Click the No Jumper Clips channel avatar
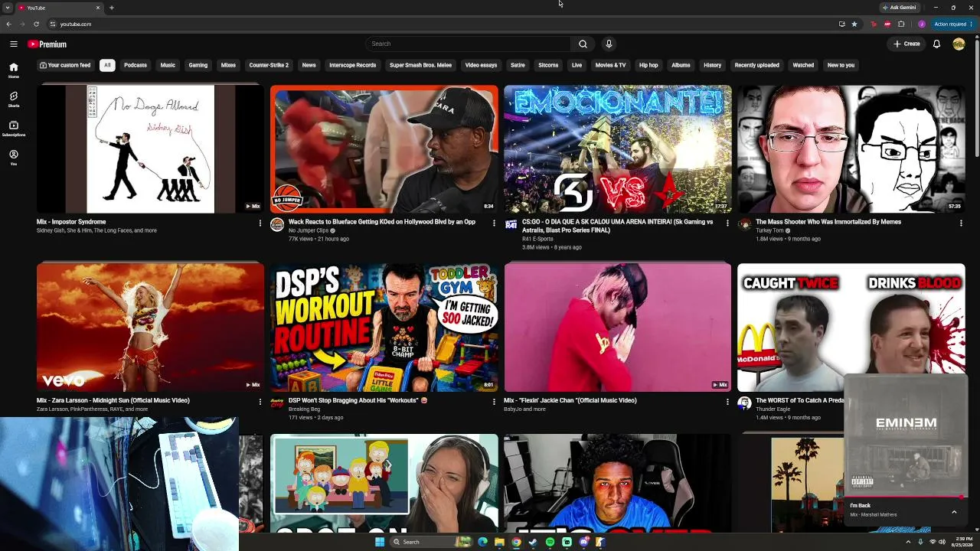980x551 pixels. click(x=277, y=225)
